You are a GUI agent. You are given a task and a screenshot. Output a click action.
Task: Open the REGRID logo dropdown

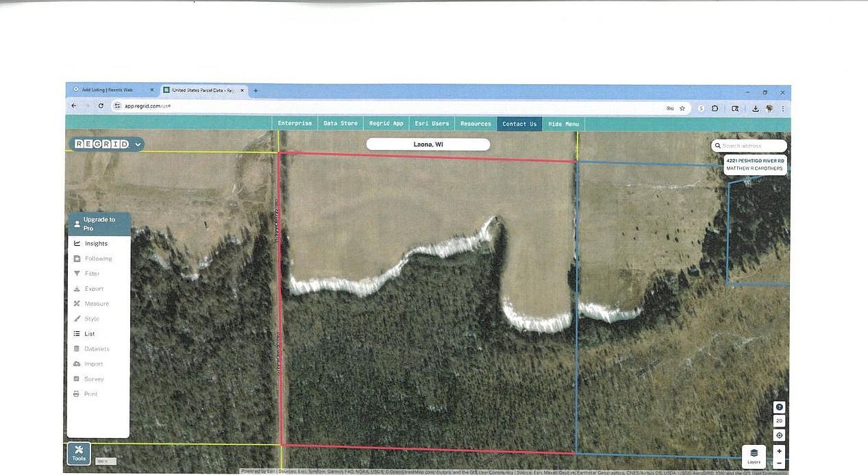coord(137,144)
